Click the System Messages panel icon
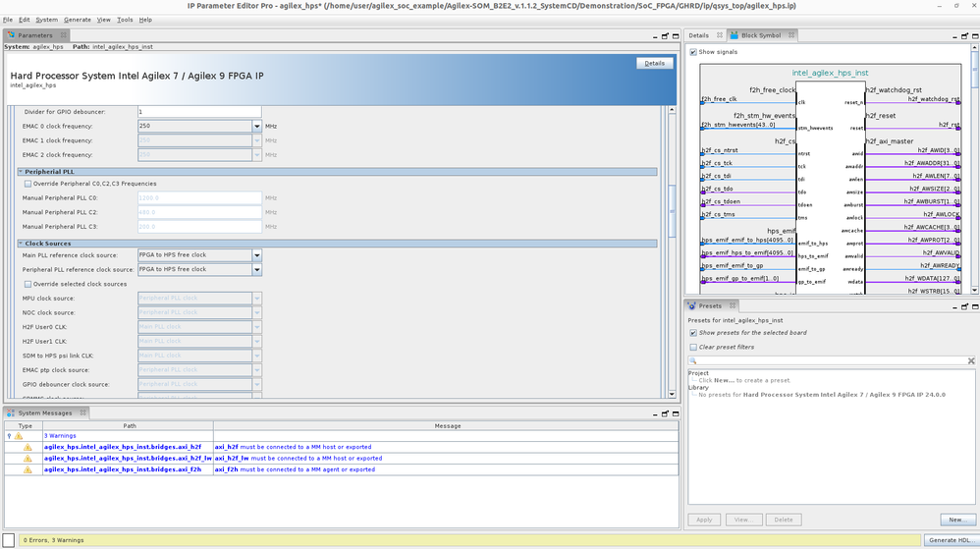The width and height of the screenshot is (980, 549). 12,413
